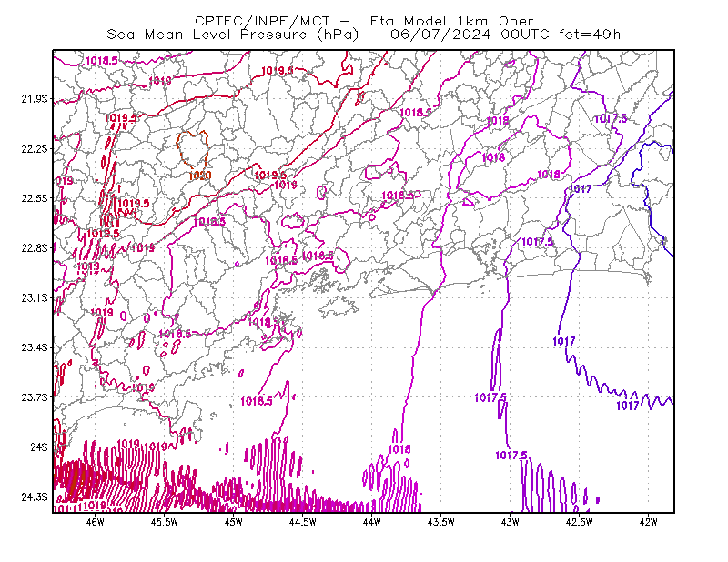Click the 42W longitude axis label

click(x=649, y=522)
